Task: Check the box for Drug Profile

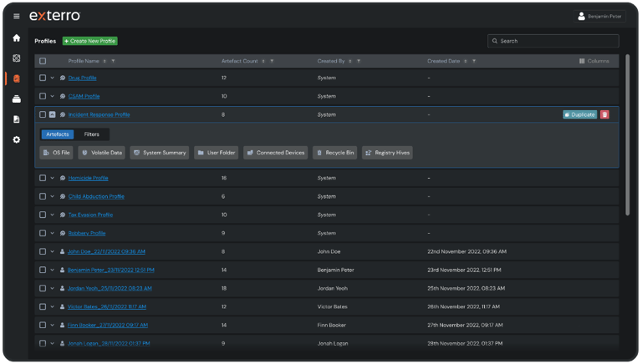Action: click(43, 78)
